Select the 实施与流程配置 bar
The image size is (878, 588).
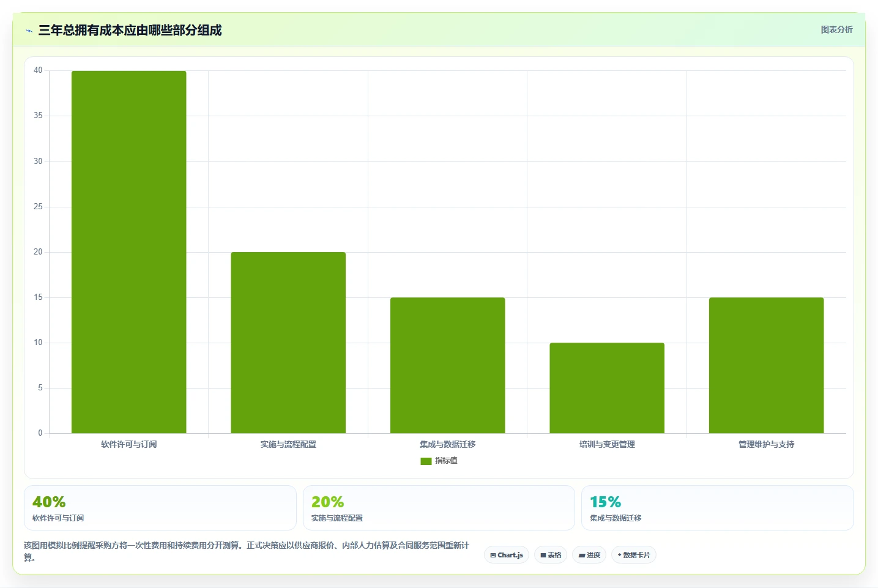288,343
